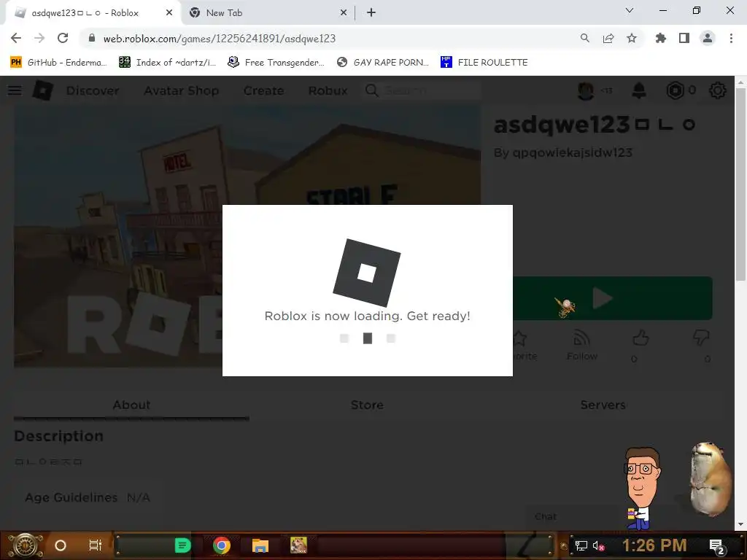
Task: Click the Age Guidelines N/A text
Action: [x=88, y=497]
